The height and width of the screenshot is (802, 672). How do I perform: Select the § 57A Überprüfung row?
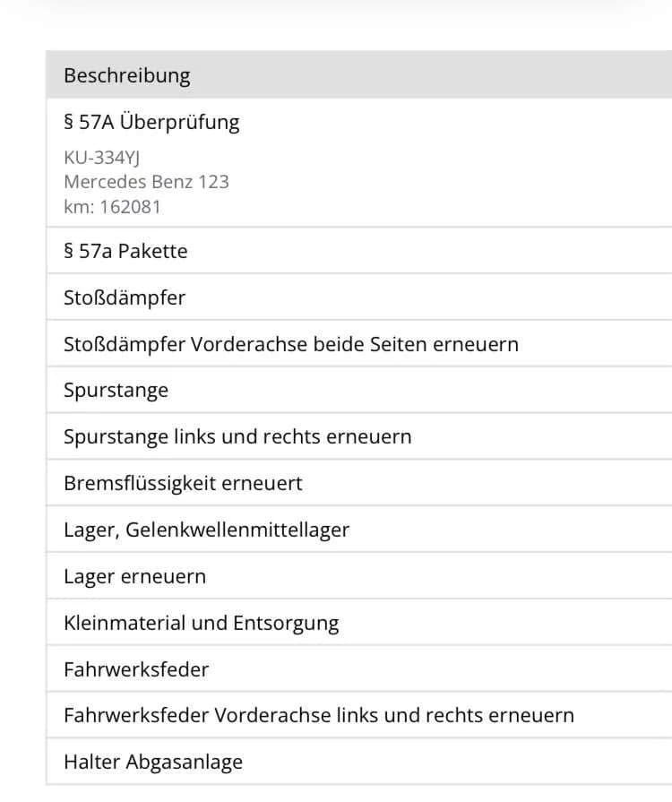coord(359,163)
